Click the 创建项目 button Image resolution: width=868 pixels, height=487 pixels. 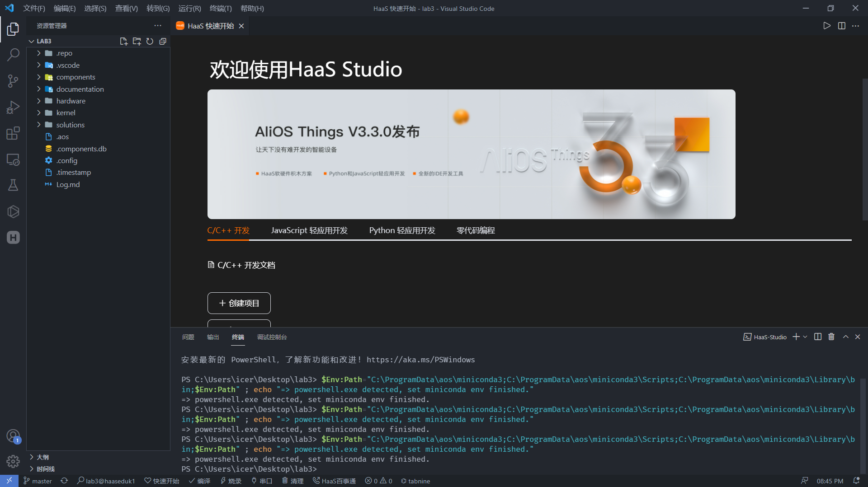click(x=239, y=303)
